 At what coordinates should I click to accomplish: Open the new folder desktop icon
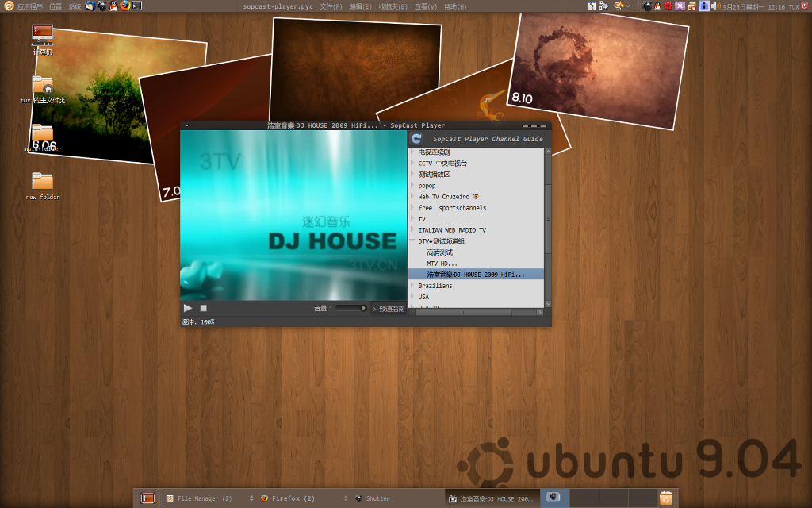point(43,186)
